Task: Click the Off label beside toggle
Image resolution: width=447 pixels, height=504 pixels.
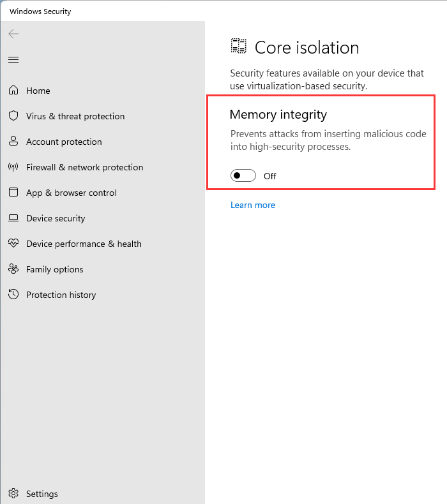Action: (270, 176)
